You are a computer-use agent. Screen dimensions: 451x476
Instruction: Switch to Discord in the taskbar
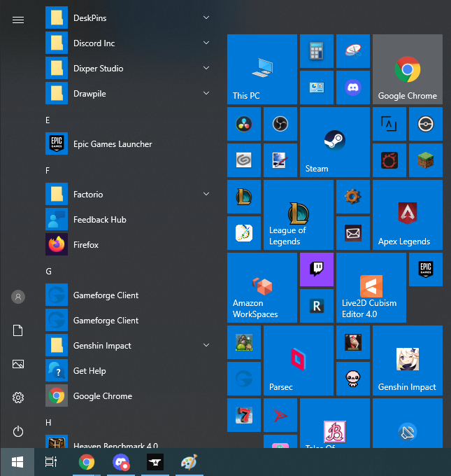121,462
